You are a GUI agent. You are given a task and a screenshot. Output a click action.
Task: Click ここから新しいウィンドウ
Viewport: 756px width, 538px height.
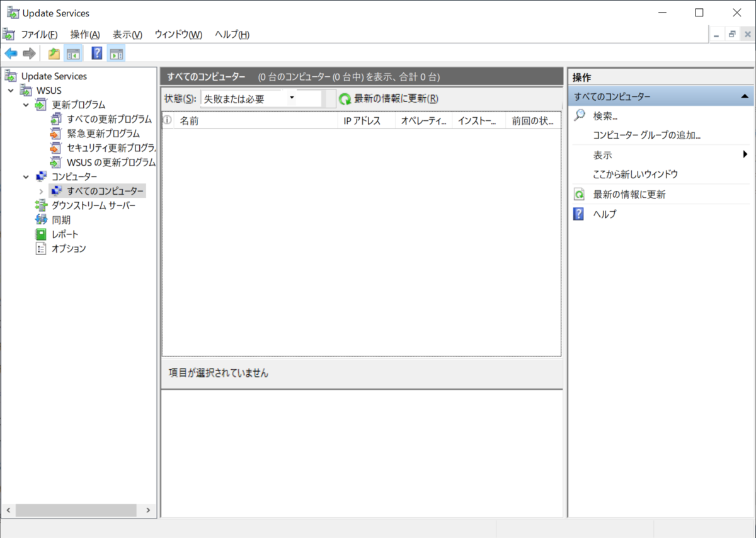(x=635, y=175)
